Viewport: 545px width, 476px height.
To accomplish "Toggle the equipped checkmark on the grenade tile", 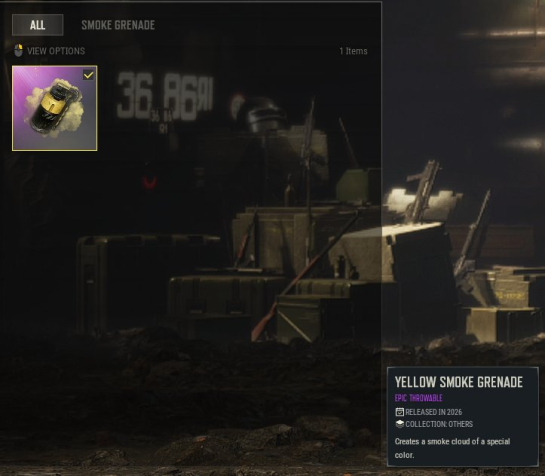I will click(x=88, y=75).
